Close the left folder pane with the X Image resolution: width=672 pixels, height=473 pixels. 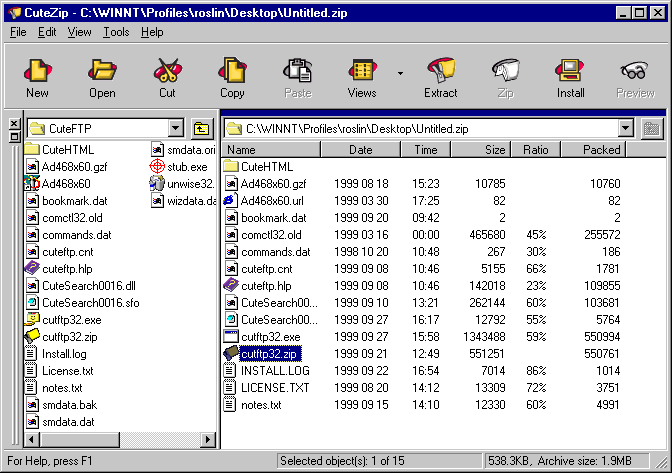click(x=14, y=124)
